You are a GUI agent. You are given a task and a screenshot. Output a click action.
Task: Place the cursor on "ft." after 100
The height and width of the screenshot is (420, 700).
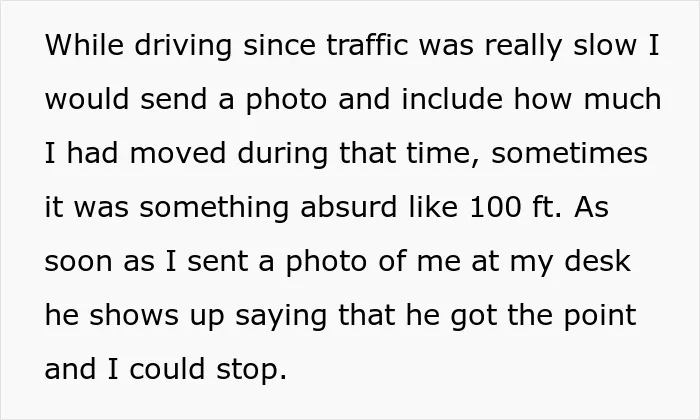click(x=547, y=207)
